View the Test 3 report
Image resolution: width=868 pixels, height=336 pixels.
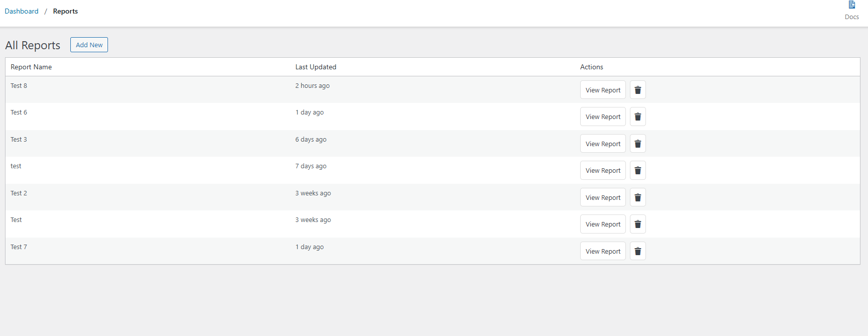(603, 144)
